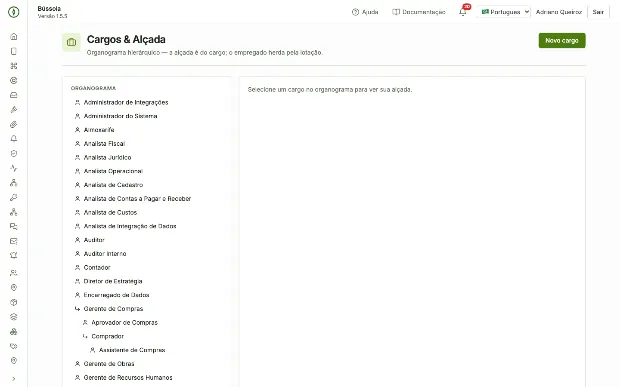
Task: Open the tablet-shaped icon in the sidebar
Action: 13,51
